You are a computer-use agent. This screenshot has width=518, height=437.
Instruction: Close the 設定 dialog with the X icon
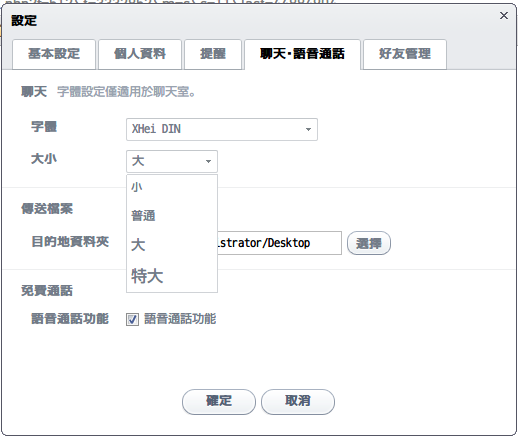click(504, 16)
